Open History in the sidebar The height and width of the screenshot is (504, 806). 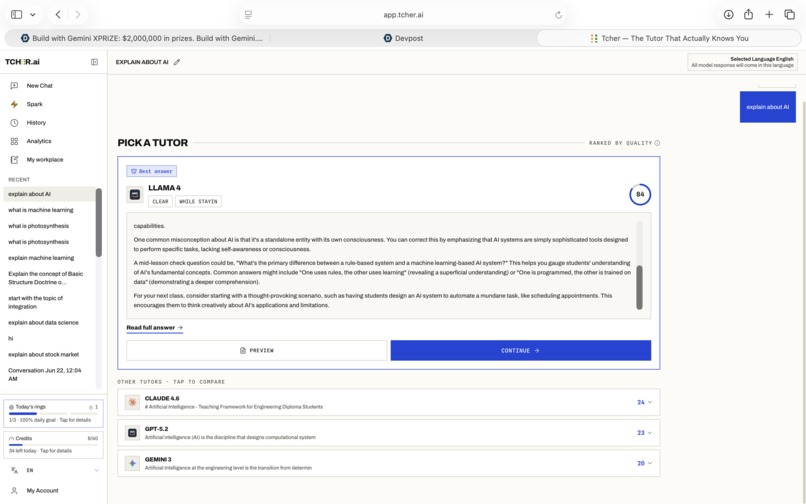tap(36, 122)
